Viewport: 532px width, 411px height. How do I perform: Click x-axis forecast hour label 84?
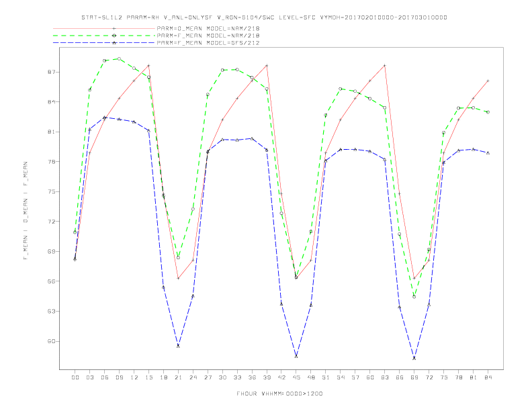pos(488,377)
